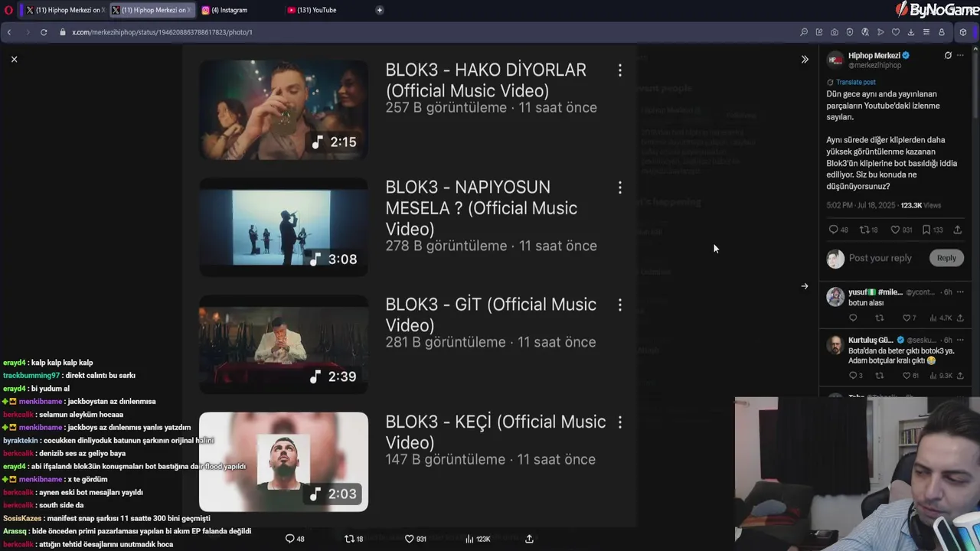Like yusuf's reply with heart showing 7
Screen dimensions: 980x551
coord(909,318)
